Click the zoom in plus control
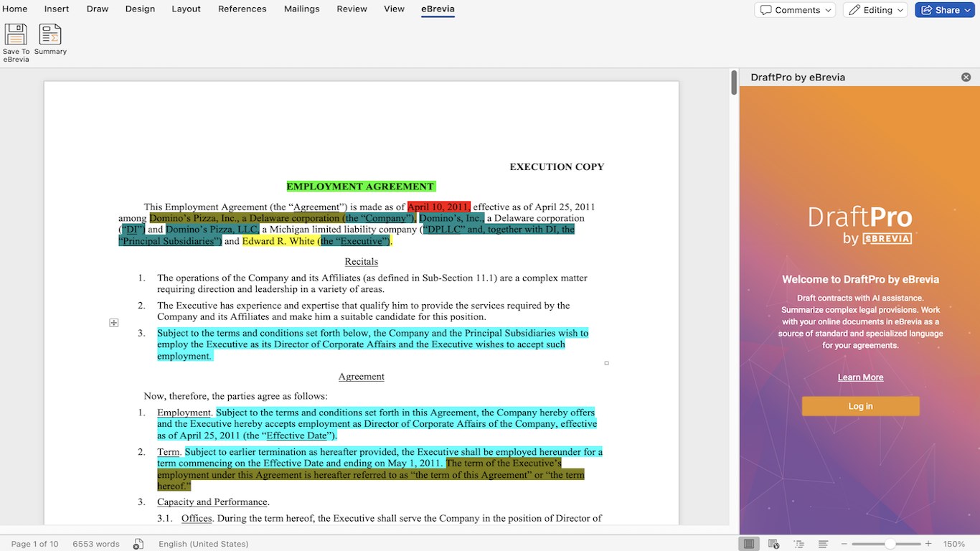This screenshot has height=551, width=980. coord(928,543)
